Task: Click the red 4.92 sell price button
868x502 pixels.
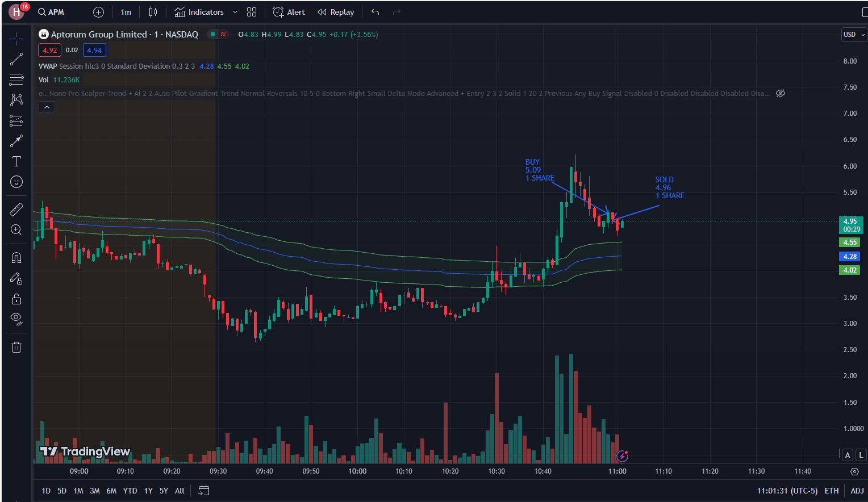Action: [x=50, y=50]
